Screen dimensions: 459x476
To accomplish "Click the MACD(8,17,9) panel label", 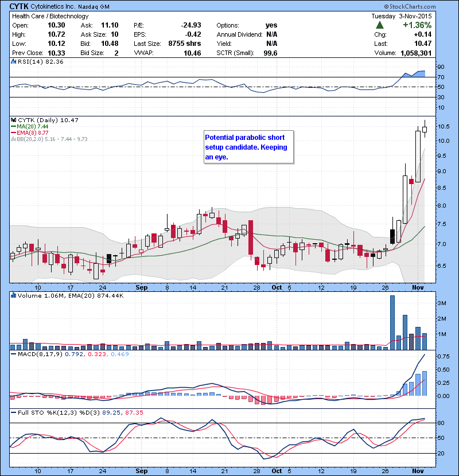I will tap(40, 354).
